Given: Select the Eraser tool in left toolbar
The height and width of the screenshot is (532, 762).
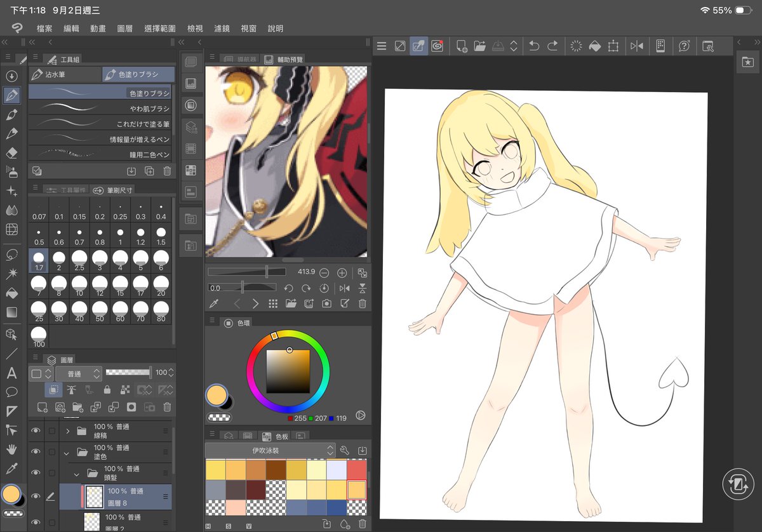Looking at the screenshot, I should [x=11, y=153].
